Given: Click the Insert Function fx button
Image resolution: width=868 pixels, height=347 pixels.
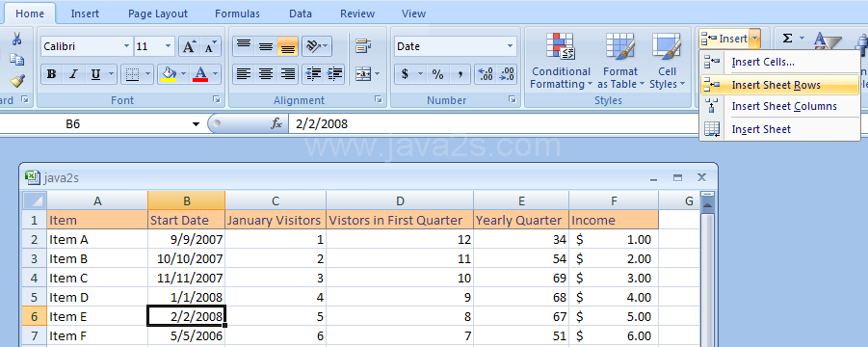Looking at the screenshot, I should (276, 124).
